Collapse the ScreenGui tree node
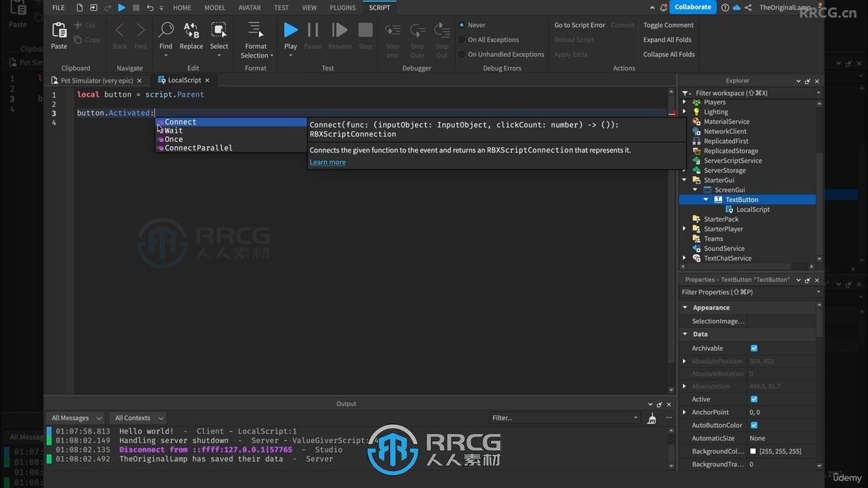The width and height of the screenshot is (868, 488). pyautogui.click(x=695, y=190)
